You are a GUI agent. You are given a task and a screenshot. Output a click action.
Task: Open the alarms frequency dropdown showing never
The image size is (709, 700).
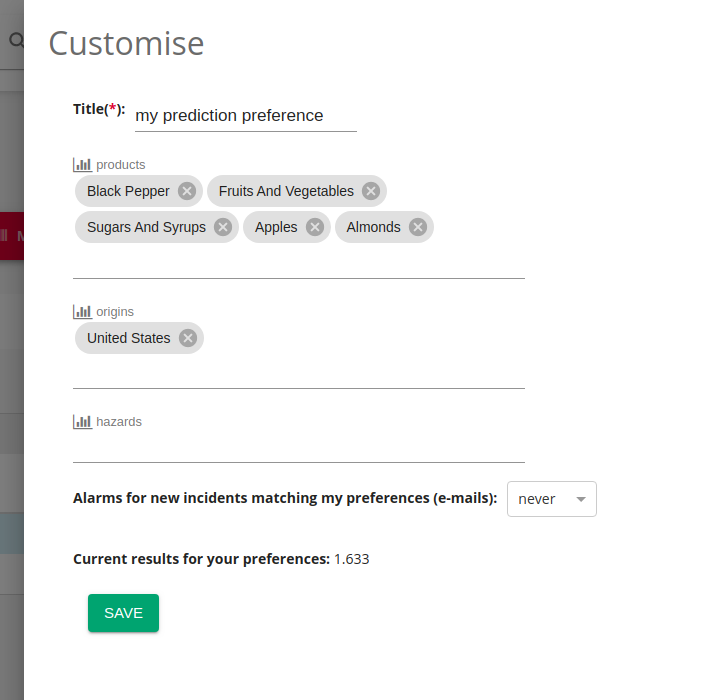pos(552,499)
